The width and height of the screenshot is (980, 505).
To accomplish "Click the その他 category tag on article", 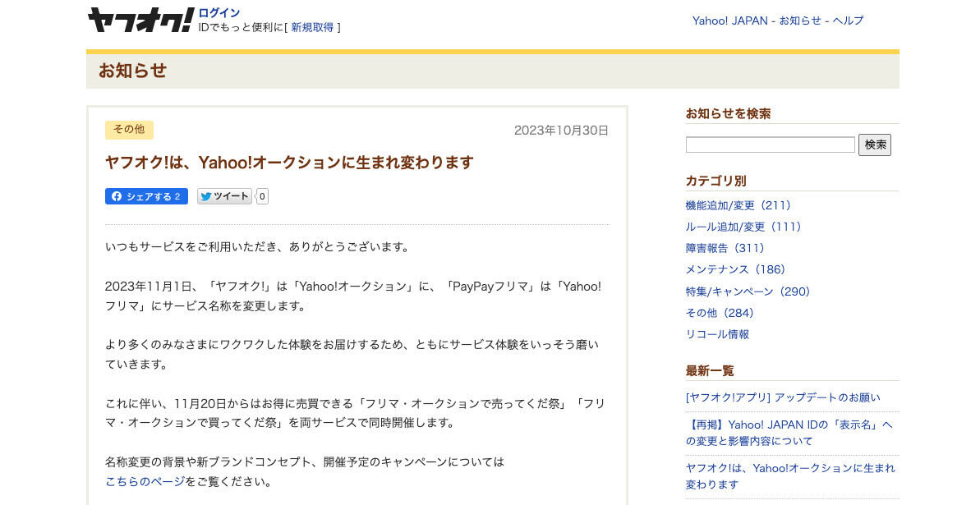I will click(129, 130).
